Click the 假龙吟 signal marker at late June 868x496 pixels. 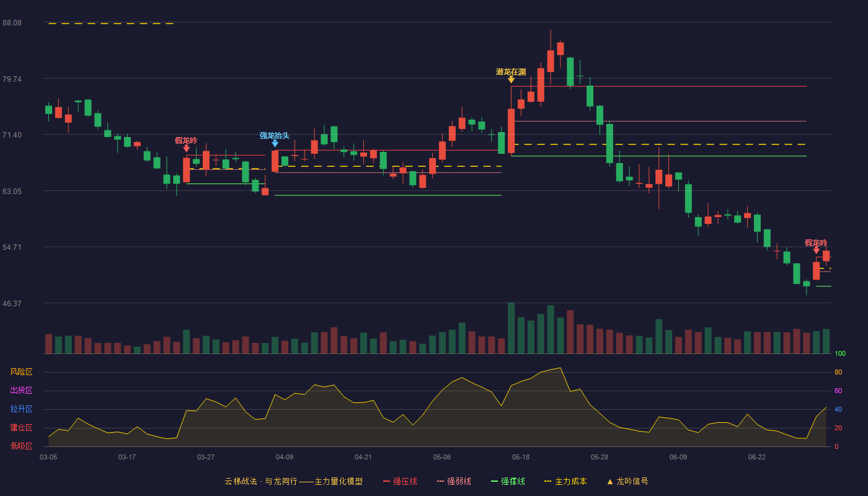tap(816, 250)
